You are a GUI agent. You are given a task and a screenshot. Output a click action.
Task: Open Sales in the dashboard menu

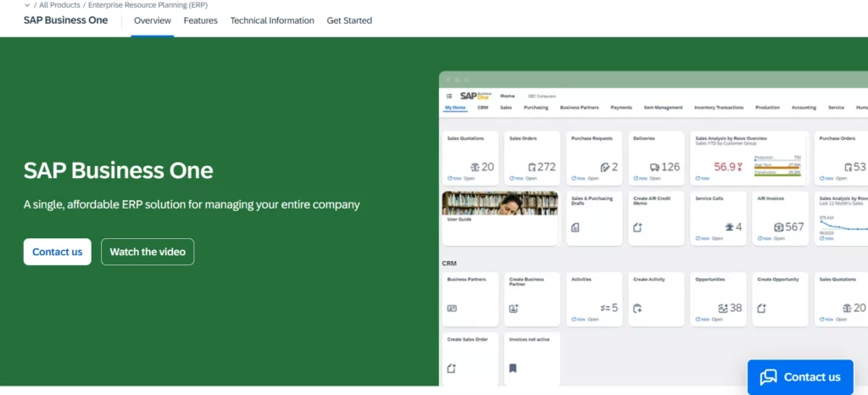pos(506,108)
